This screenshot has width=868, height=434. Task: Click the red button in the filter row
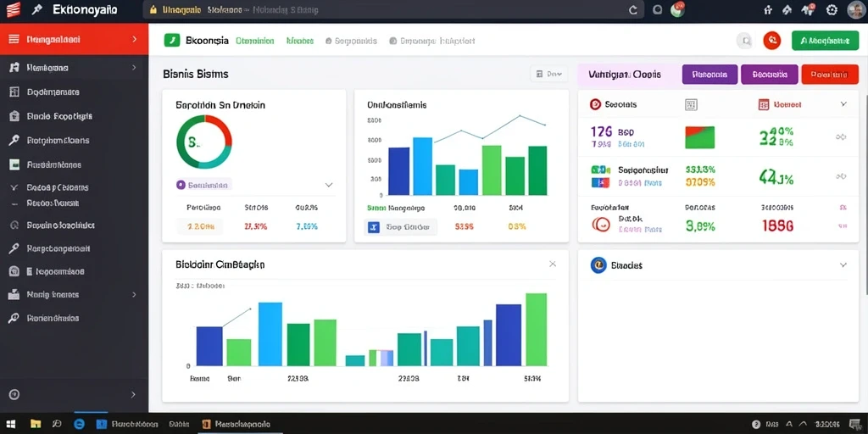[826, 75]
